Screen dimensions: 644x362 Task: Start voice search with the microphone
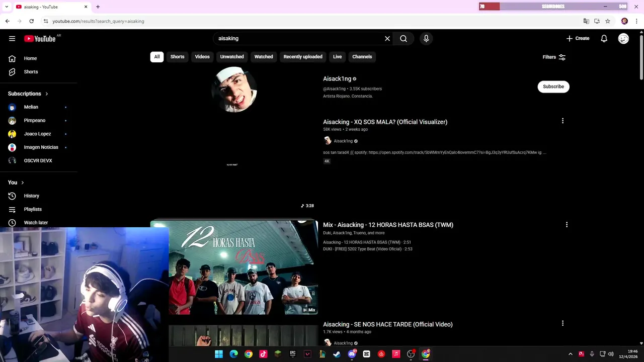[426, 38]
